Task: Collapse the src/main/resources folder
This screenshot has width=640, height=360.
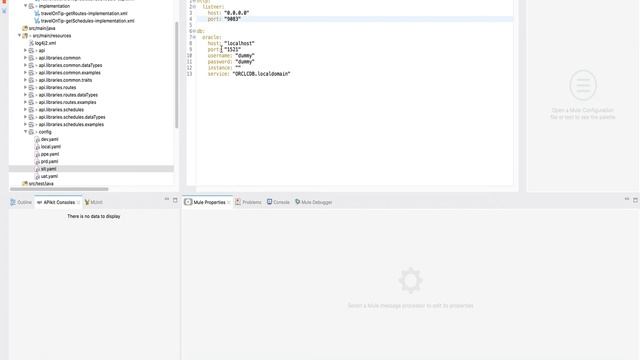Action: coord(19,36)
